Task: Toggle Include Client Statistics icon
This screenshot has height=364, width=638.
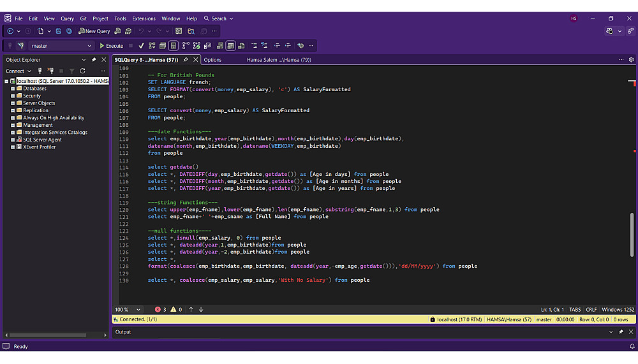Action: point(207,45)
